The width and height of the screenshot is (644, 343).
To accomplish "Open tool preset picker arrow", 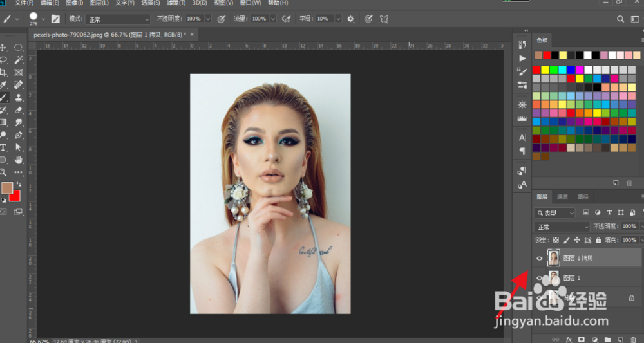I will 17,19.
